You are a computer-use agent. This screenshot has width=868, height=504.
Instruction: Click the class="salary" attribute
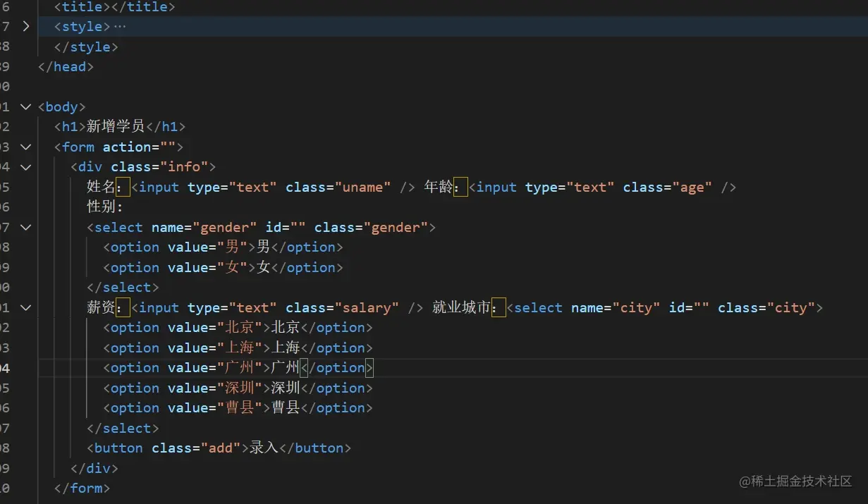(342, 308)
